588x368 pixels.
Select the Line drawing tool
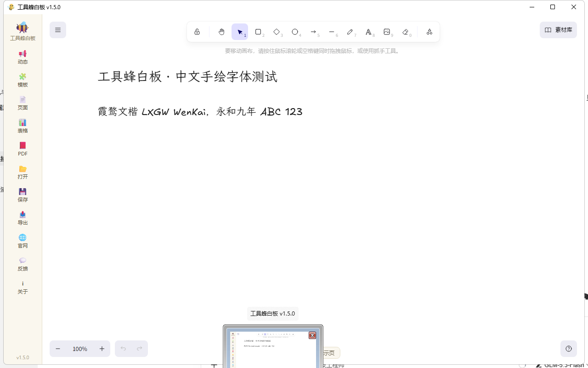332,32
